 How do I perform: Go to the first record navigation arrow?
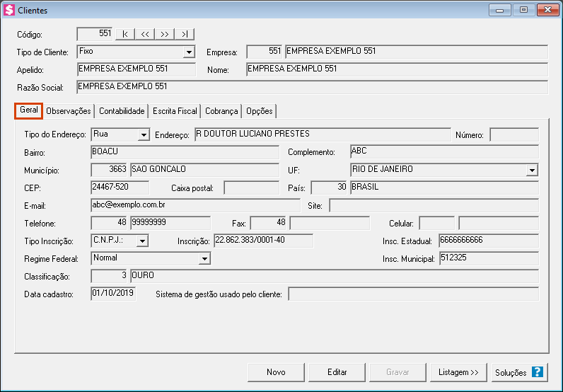click(124, 34)
